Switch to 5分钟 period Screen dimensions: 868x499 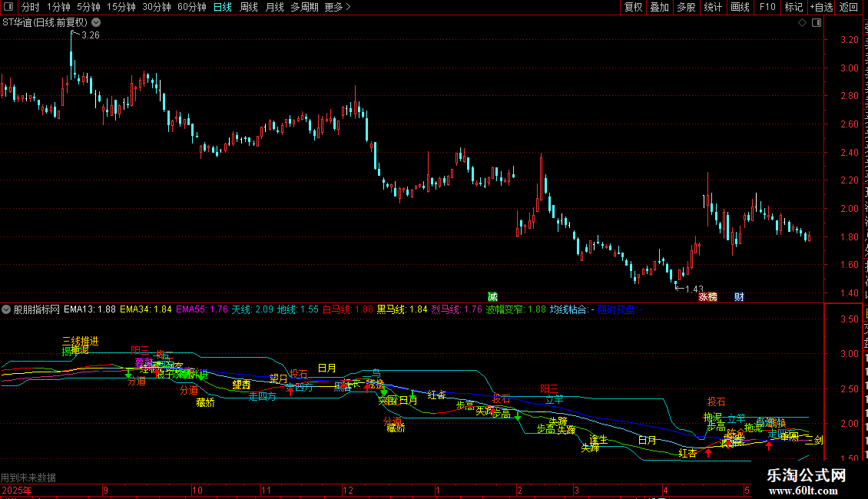(x=88, y=7)
